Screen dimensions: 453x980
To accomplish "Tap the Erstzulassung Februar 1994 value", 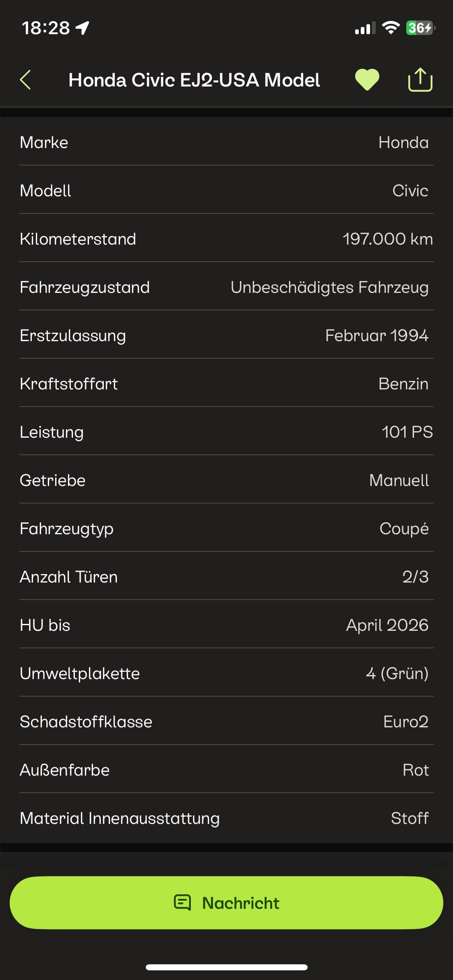I will (376, 336).
